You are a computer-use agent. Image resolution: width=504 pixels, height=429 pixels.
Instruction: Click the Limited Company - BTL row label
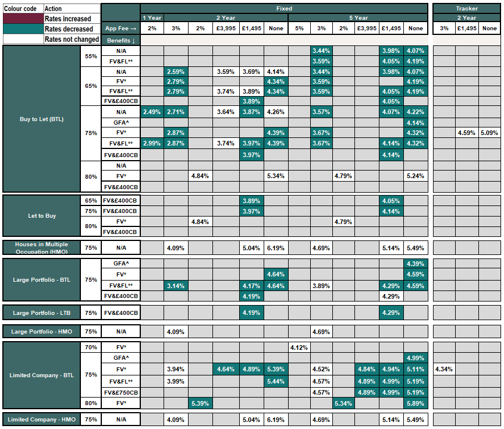[41, 375]
